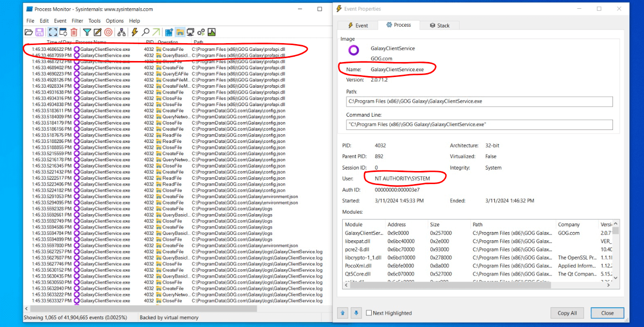Go to previous event with up arrow
Screen dimensions: 644x327
point(344,313)
